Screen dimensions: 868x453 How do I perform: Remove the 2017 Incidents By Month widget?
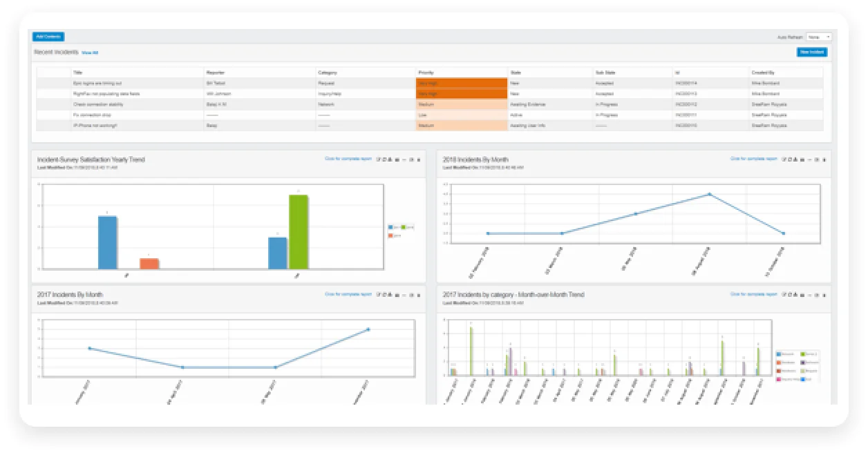[x=419, y=295]
